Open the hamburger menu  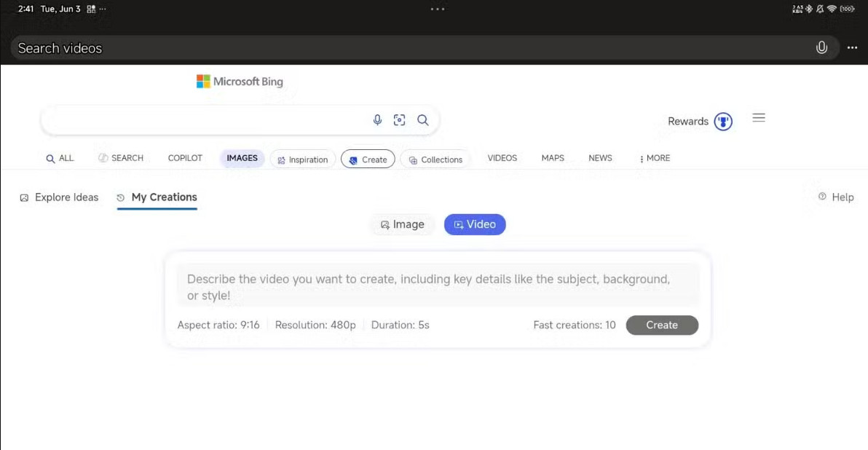click(758, 117)
